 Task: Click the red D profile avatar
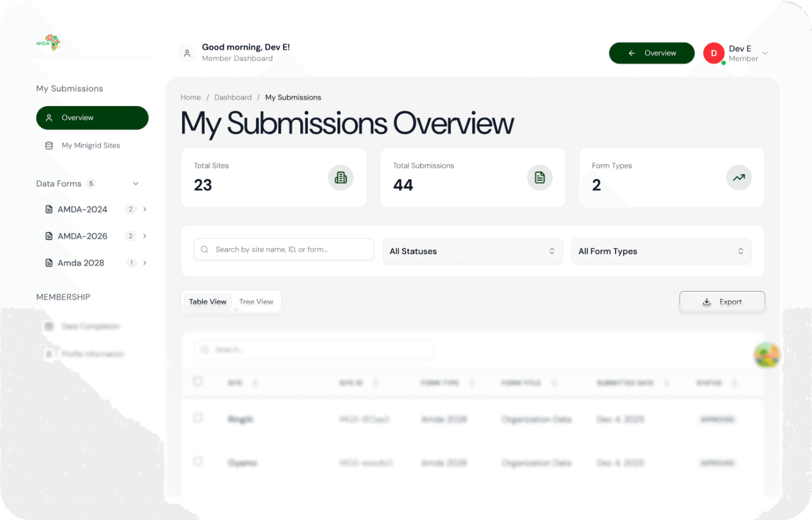point(713,53)
